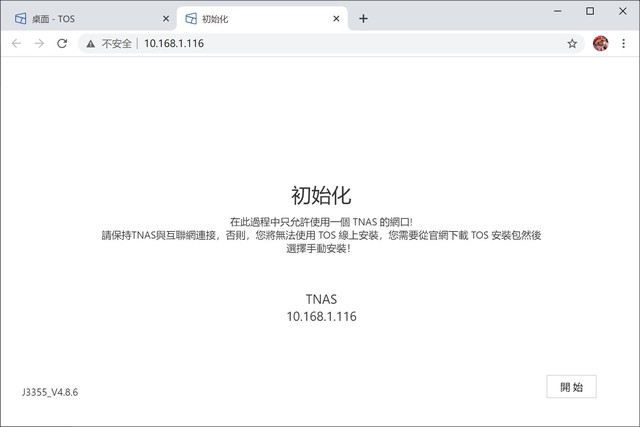
Task: Click the TNAS device name text
Action: click(x=321, y=299)
